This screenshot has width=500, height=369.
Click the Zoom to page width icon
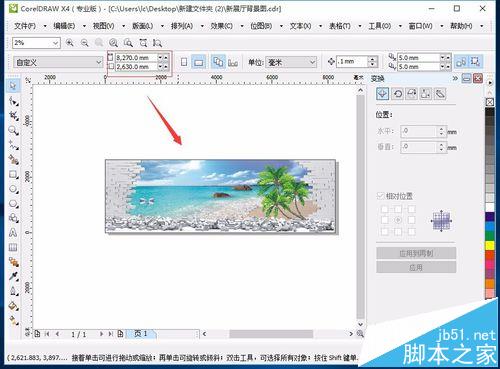point(143,43)
